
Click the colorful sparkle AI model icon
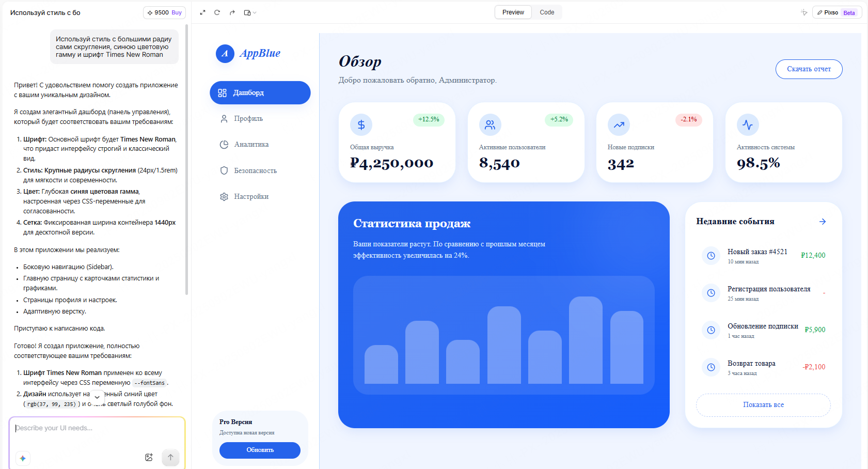23,458
